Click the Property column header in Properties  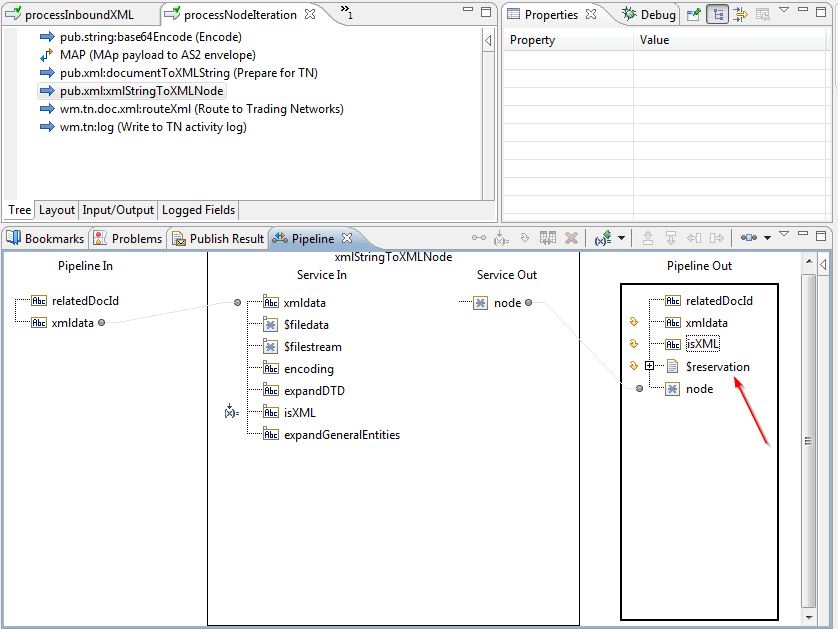(568, 40)
